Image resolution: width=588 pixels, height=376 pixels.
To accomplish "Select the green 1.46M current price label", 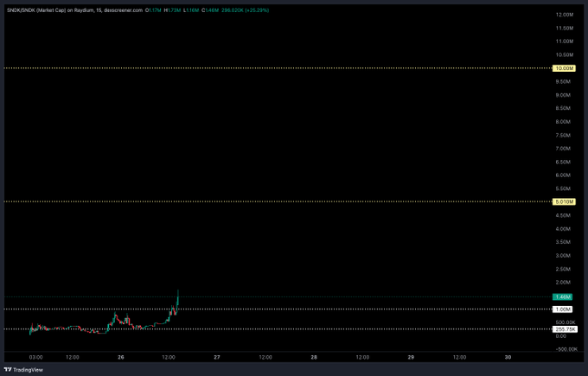I will point(563,296).
